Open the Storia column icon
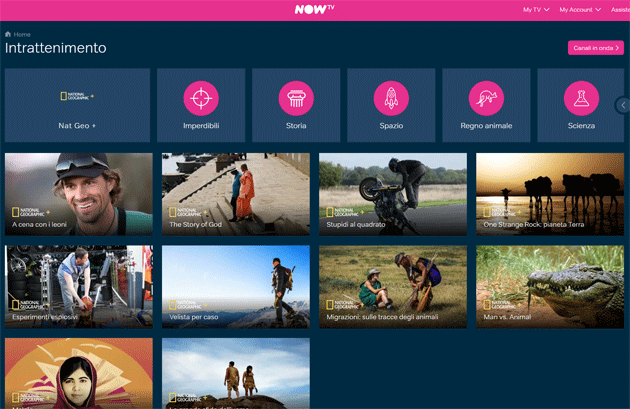 point(296,98)
